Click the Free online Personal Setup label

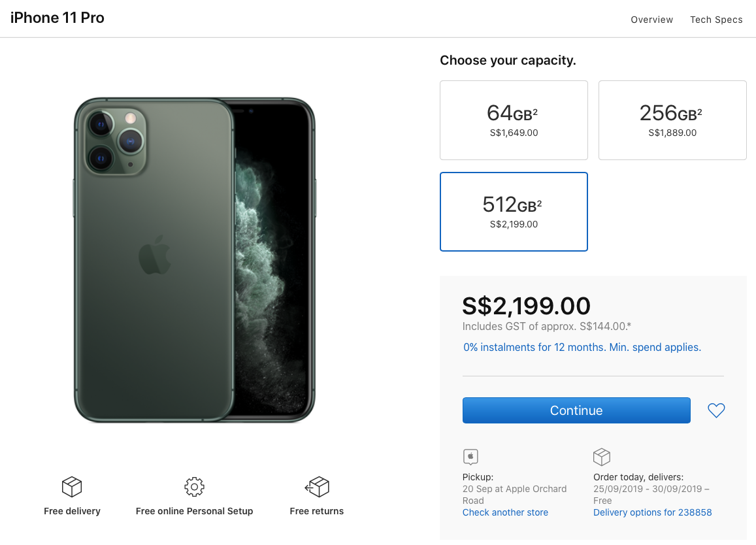pos(194,511)
